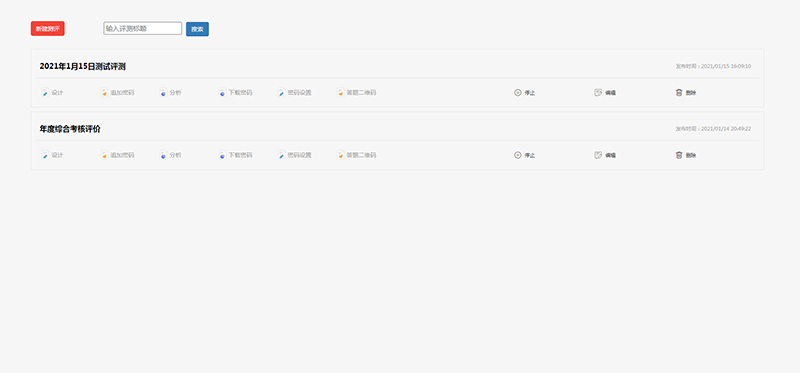Stop the 年度综合考核评价 evaluation

point(524,155)
